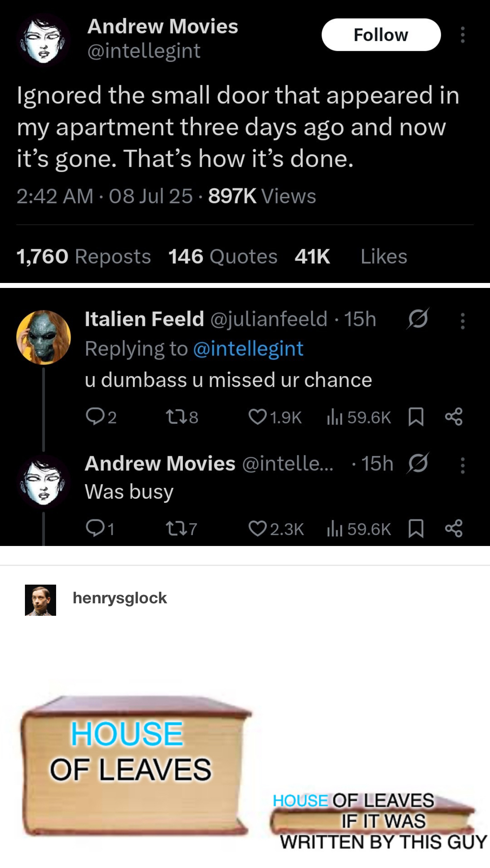Open Italien Feeld's profile avatar
Screen dimensions: 490x868
pyautogui.click(x=43, y=337)
